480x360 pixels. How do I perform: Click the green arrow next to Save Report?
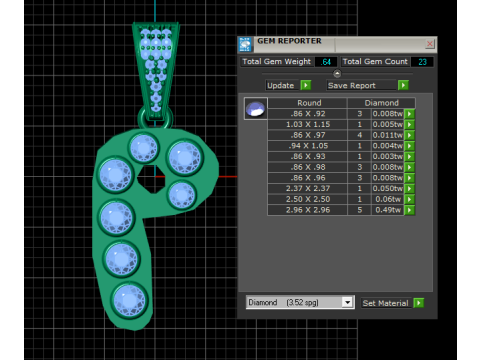click(x=403, y=85)
